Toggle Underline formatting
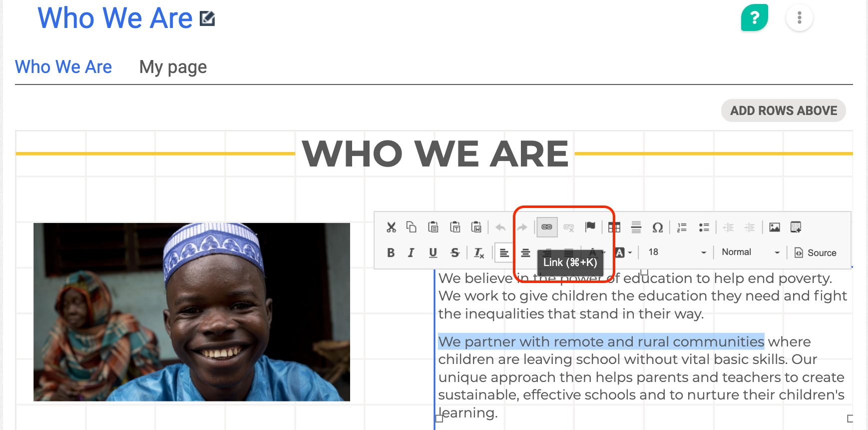The width and height of the screenshot is (868, 430). pyautogui.click(x=433, y=253)
